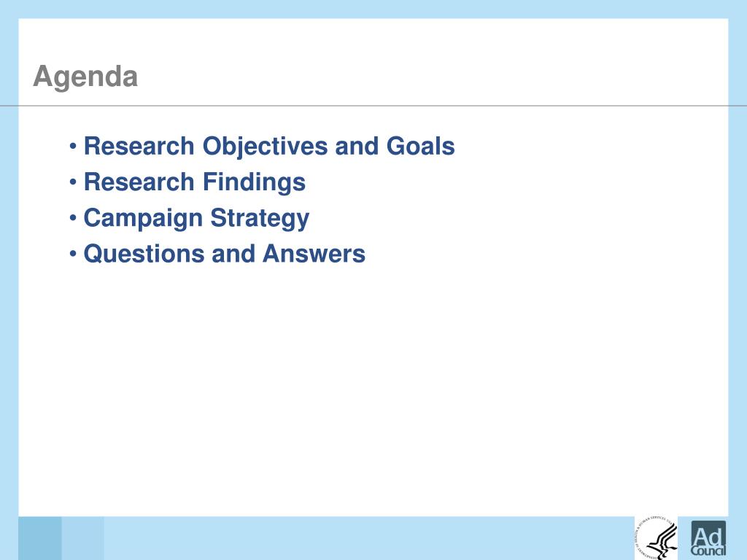Viewport: 747px width, 560px height.
Task: Click the word Campaign
Action: pos(143,219)
